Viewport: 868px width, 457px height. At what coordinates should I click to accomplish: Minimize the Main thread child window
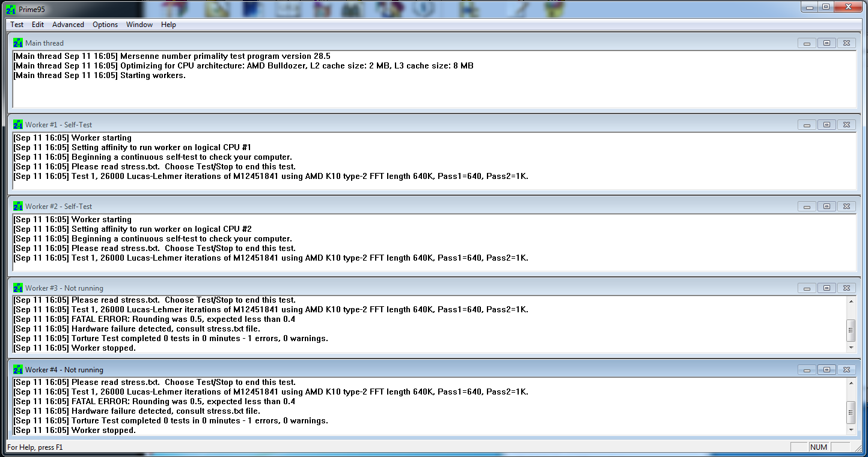[807, 43]
